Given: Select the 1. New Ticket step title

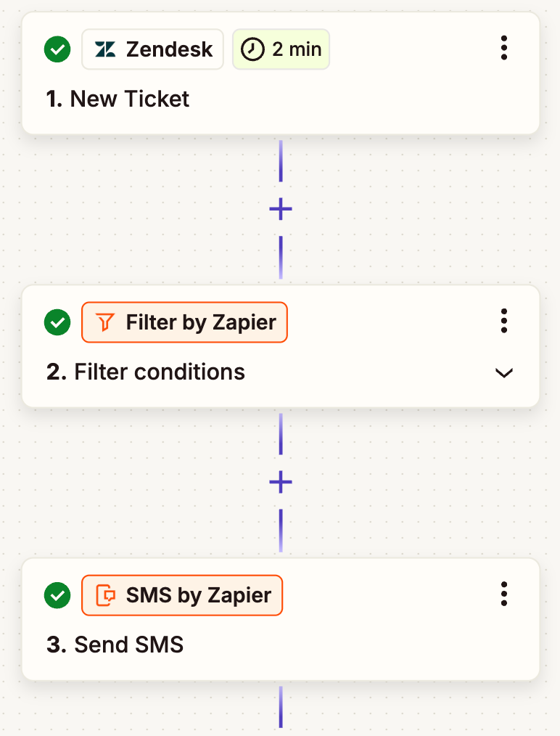Looking at the screenshot, I should click(x=118, y=99).
